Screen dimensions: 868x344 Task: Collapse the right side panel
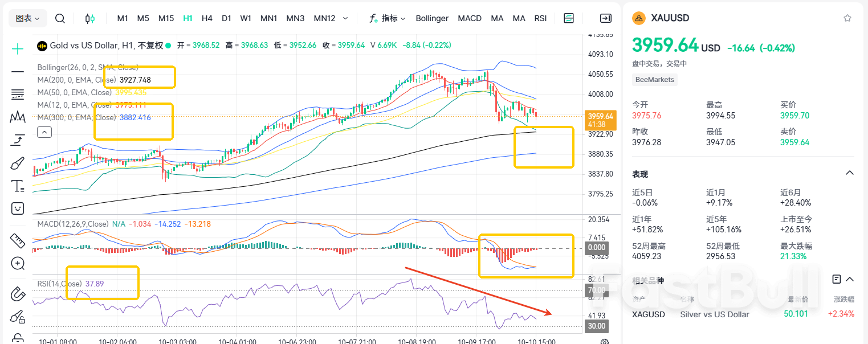coord(606,18)
